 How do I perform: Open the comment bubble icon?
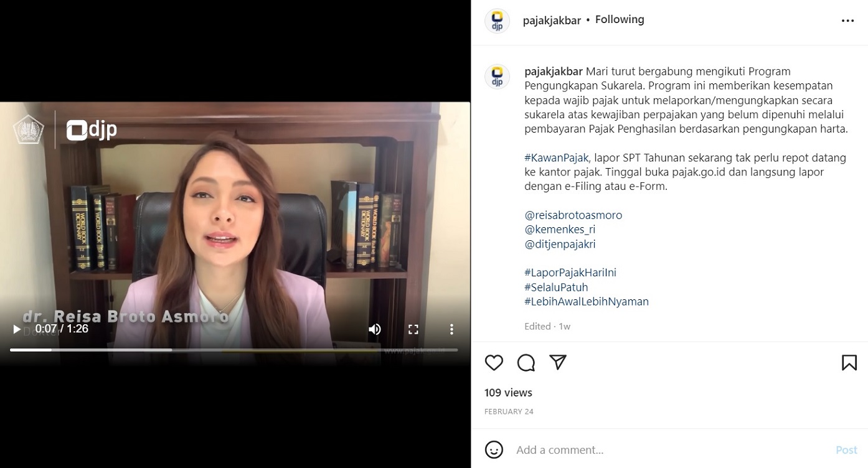point(526,363)
